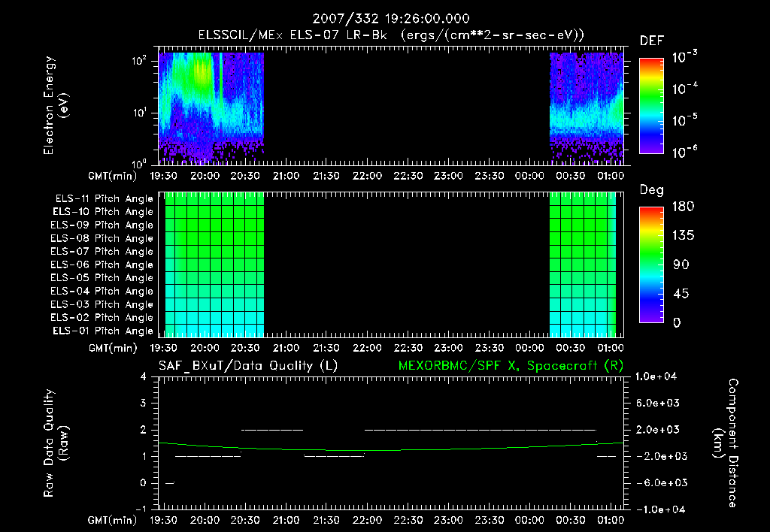
Task: Click the Electron Energy axis label
Action: tap(56, 105)
